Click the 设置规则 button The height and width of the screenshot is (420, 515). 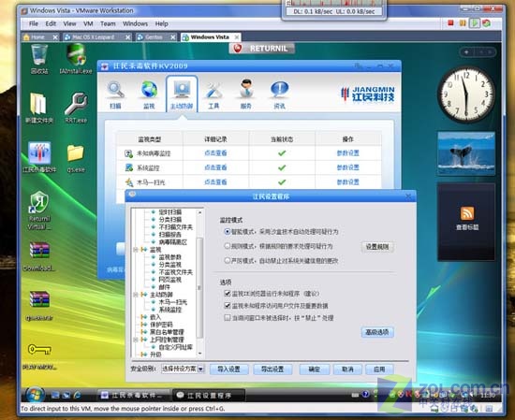(377, 247)
